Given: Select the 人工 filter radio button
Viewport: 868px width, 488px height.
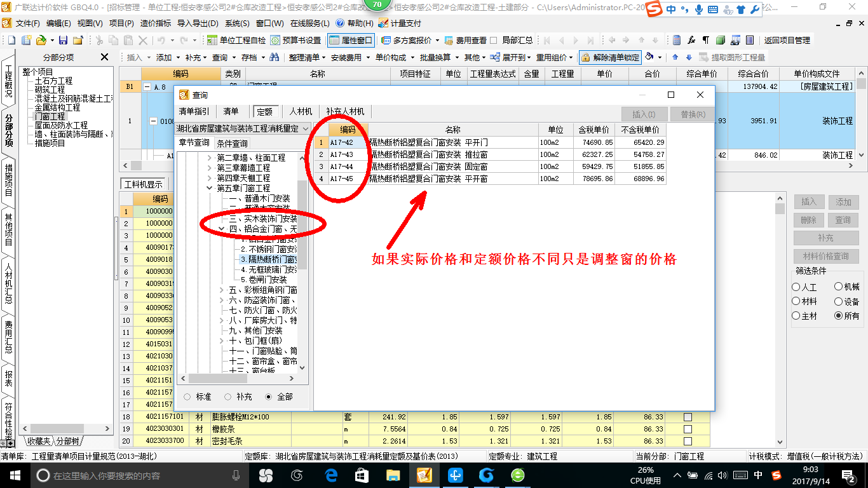Looking at the screenshot, I should (796, 287).
